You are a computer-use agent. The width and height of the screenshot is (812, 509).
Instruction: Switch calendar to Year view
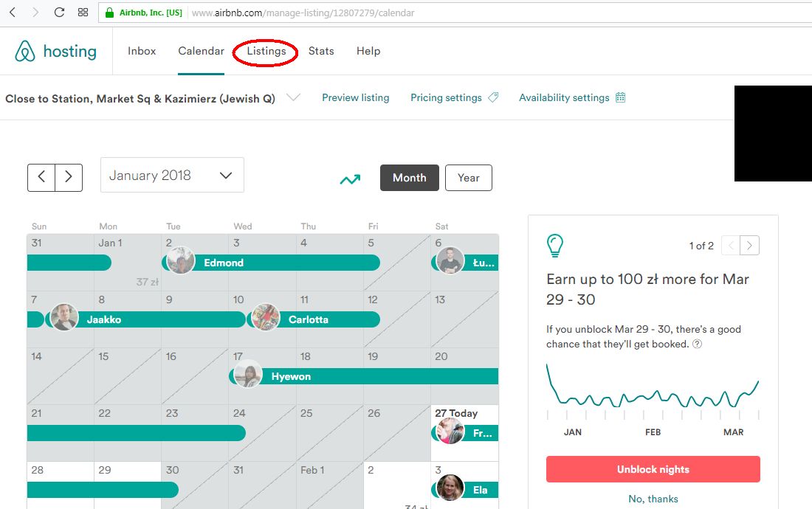click(468, 177)
